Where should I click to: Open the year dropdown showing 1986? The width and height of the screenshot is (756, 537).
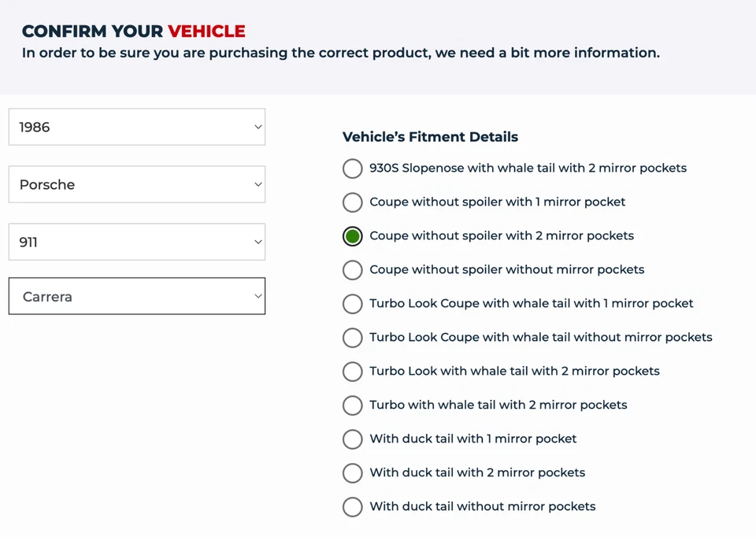(x=136, y=127)
